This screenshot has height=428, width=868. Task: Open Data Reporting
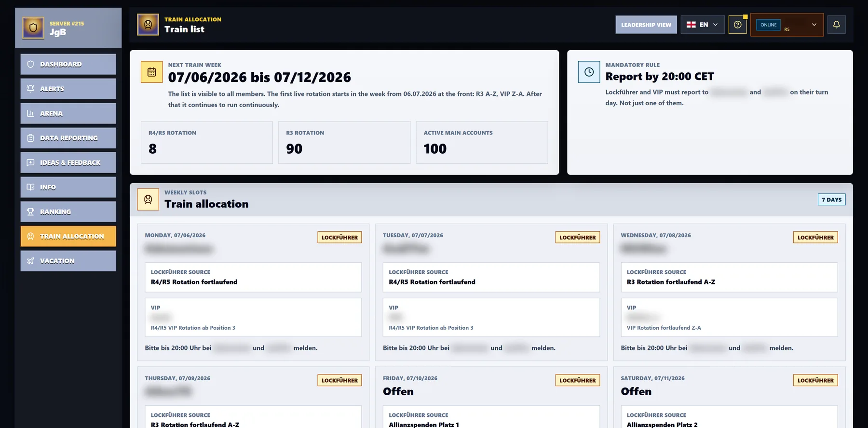(x=68, y=138)
